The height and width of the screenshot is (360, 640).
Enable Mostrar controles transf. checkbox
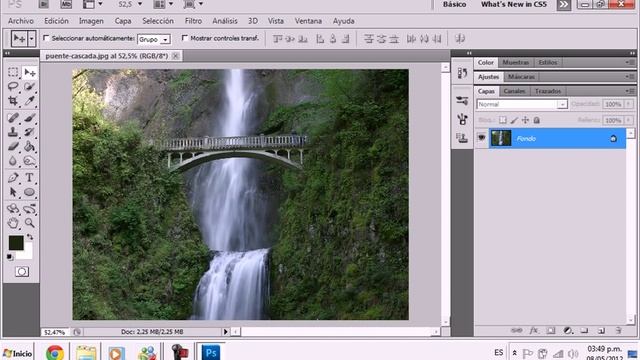coord(184,38)
